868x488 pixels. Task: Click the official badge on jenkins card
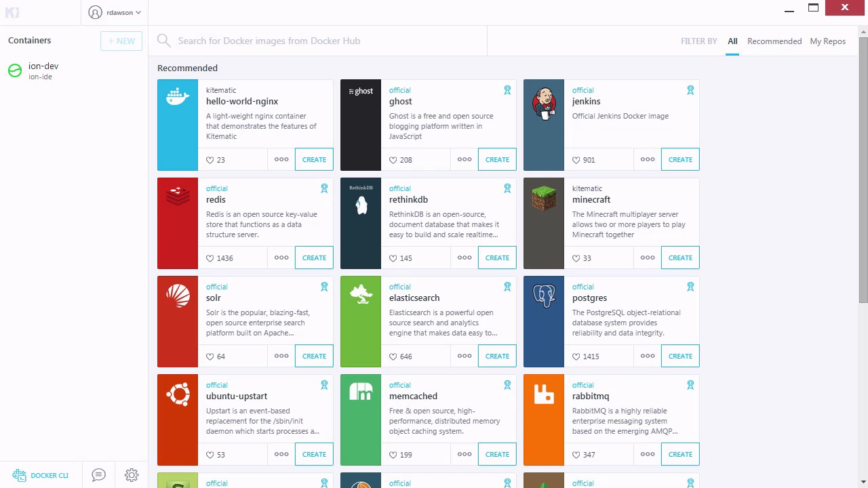pos(690,90)
